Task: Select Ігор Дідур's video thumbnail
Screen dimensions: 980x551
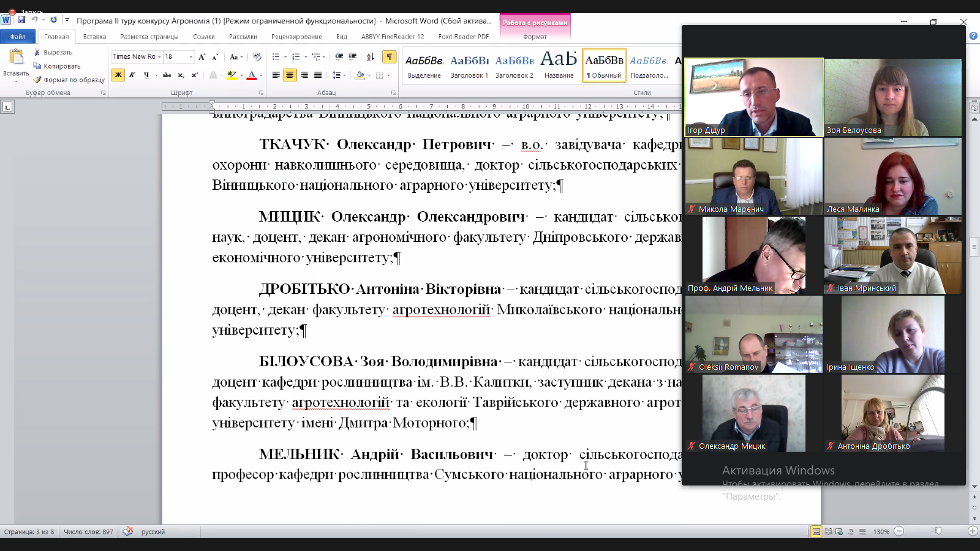Action: pyautogui.click(x=753, y=97)
